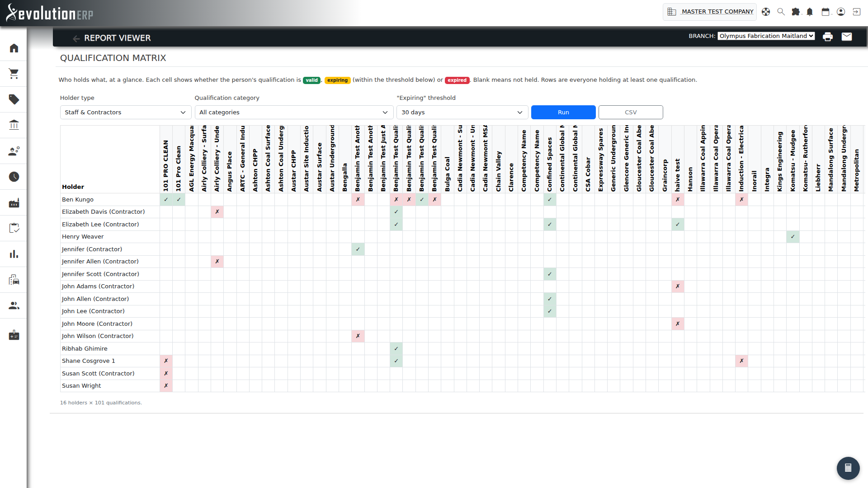Open the clock sidebar icon

[14, 177]
